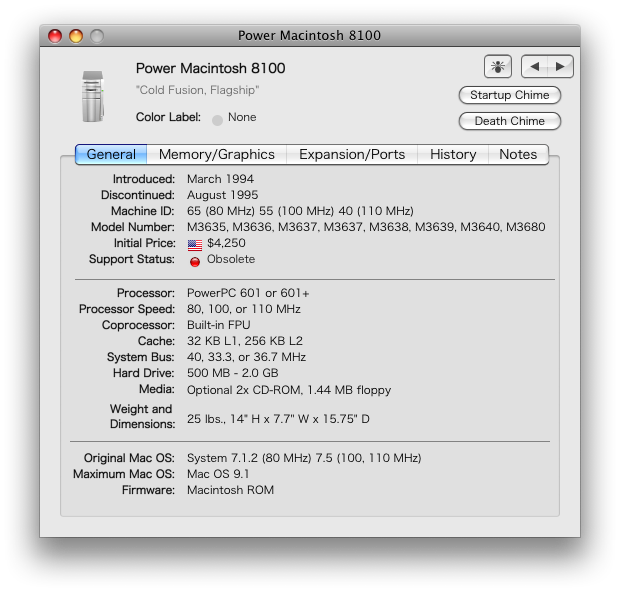This screenshot has width=620, height=592.
Task: Click the "32 KB L1, 256 KB L2" cache value
Action: tap(245, 341)
